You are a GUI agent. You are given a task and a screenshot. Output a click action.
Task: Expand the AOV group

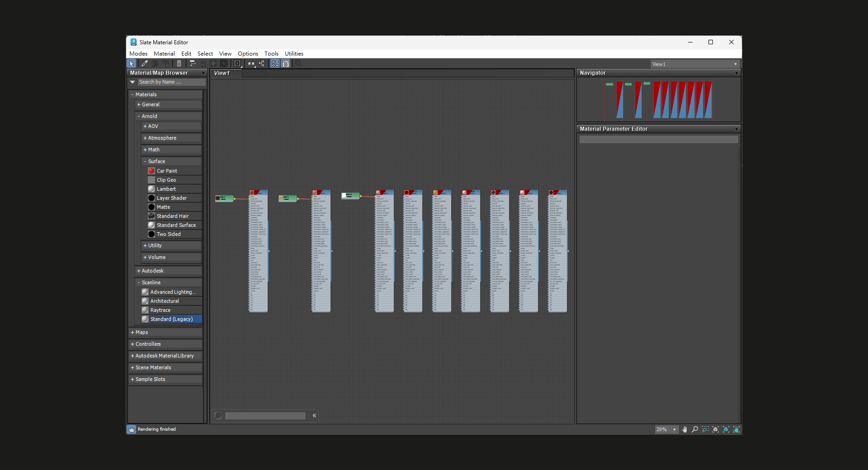[x=171, y=126]
